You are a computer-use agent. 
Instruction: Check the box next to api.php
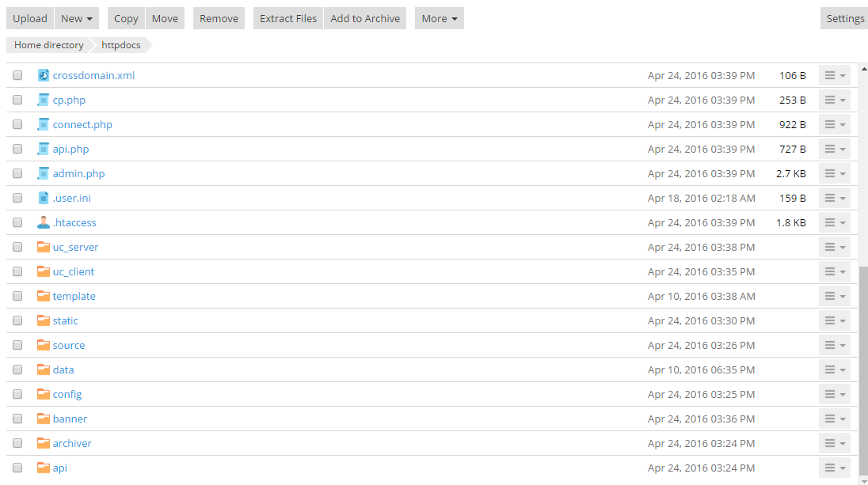(17, 150)
